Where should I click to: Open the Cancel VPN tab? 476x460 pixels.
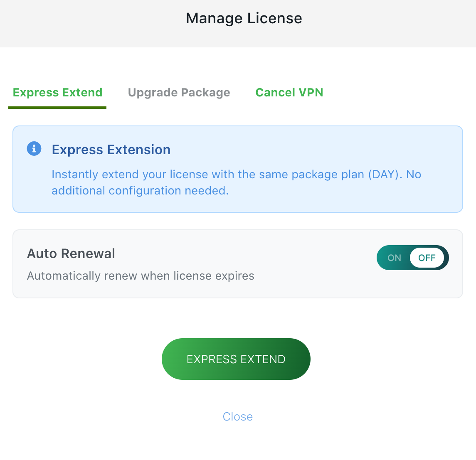tap(289, 93)
